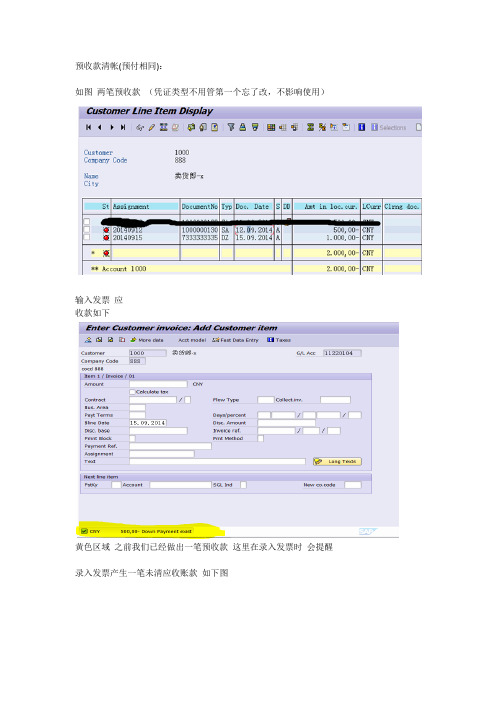Open Selections in line item toolbar
The image size is (496, 702).
[389, 128]
